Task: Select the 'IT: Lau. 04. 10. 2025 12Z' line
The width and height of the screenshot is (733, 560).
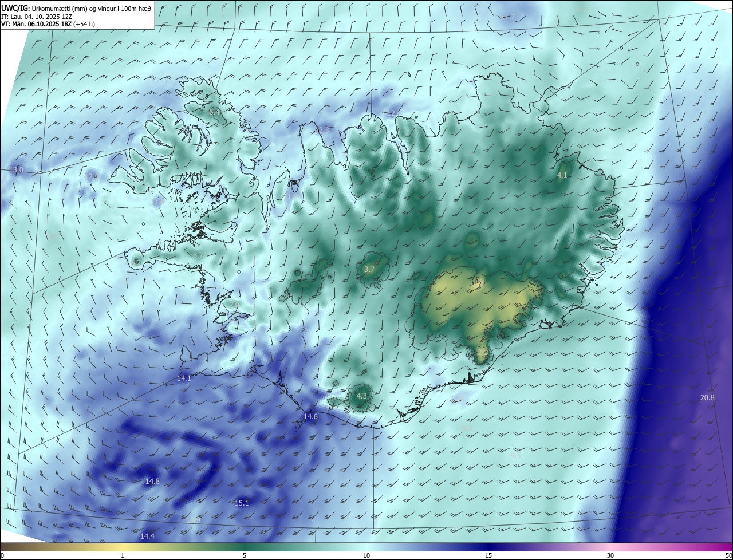Action: point(37,16)
